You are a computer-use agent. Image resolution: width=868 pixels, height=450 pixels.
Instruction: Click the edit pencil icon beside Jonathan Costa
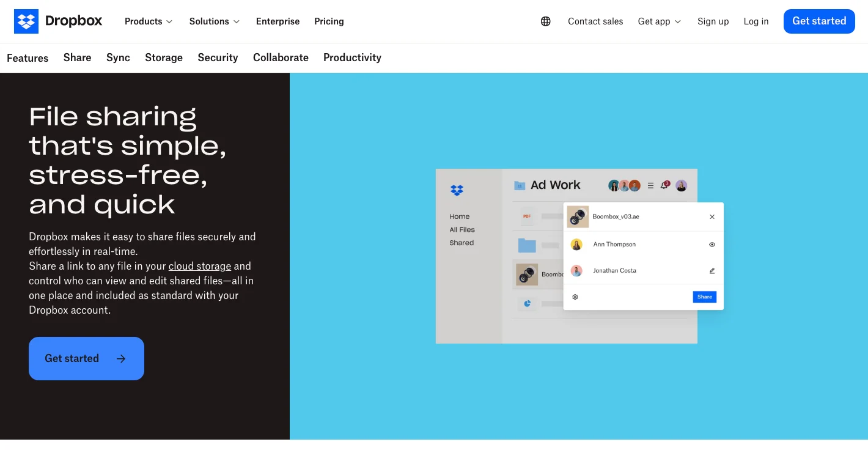(712, 270)
